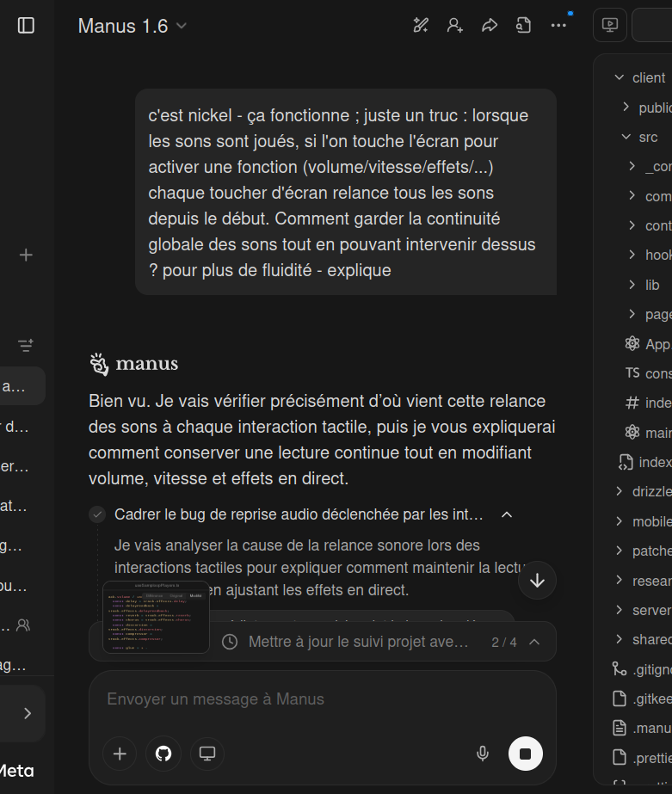
Task: Click the microphone voice input icon
Action: point(483,754)
